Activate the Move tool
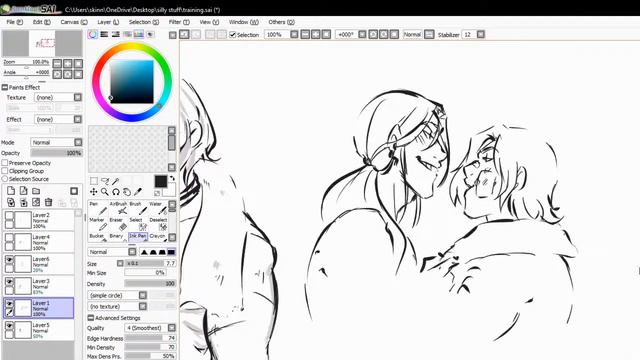The image size is (640, 360). pos(94,192)
